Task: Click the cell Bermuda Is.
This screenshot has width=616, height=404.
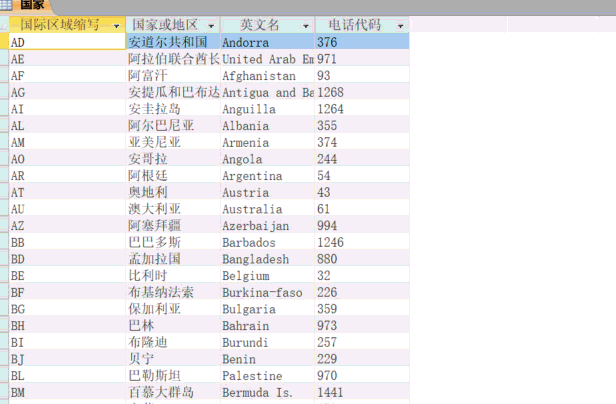Action: click(x=268, y=392)
